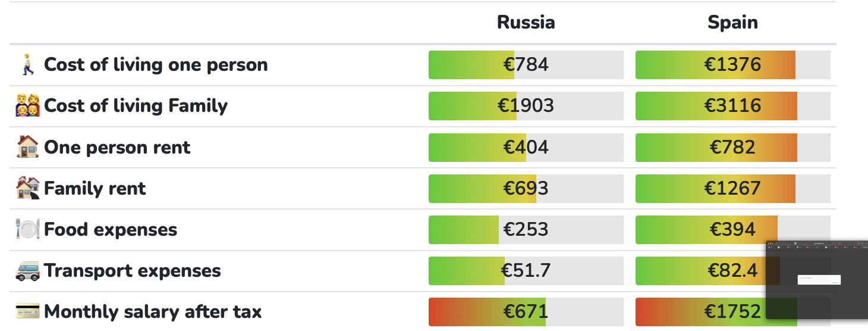Screen dimensions: 868x331
Task: Select the Russia column header
Action: click(x=526, y=23)
